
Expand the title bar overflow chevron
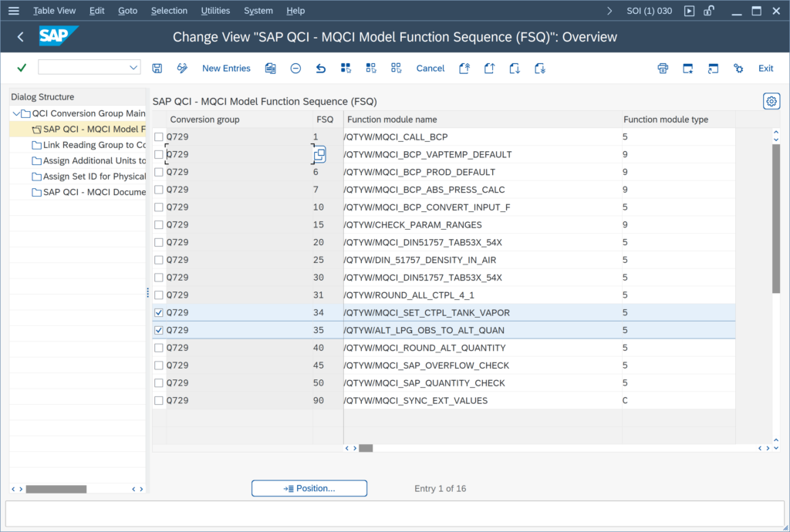pyautogui.click(x=609, y=11)
